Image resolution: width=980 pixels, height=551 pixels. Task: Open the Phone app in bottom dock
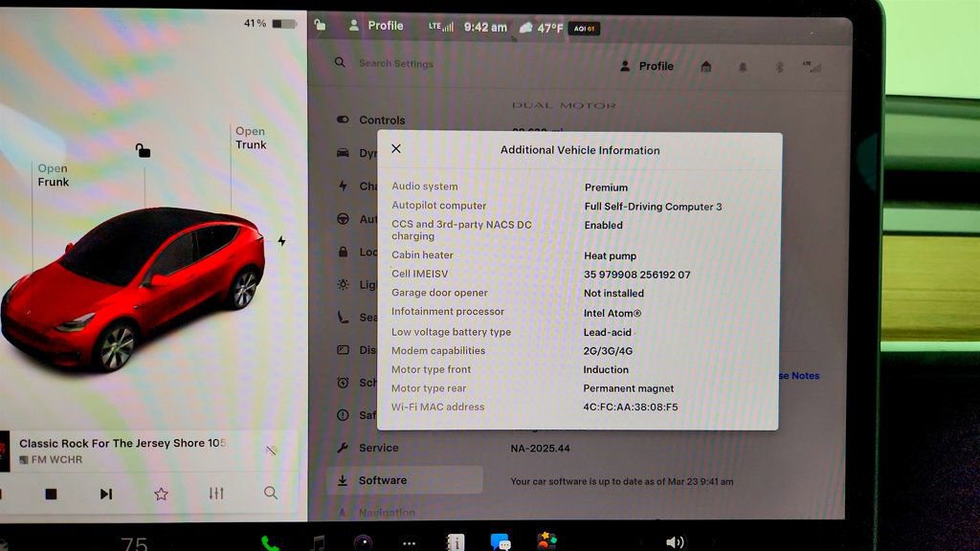(x=270, y=543)
